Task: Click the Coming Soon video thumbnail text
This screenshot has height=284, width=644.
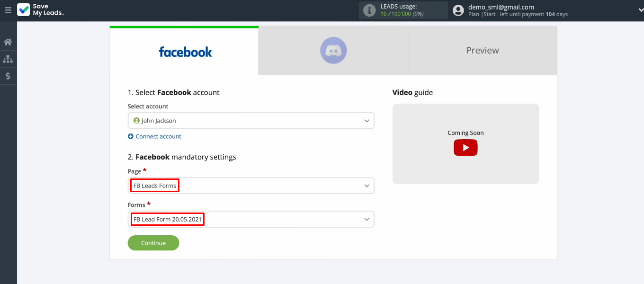Action: pyautogui.click(x=465, y=133)
